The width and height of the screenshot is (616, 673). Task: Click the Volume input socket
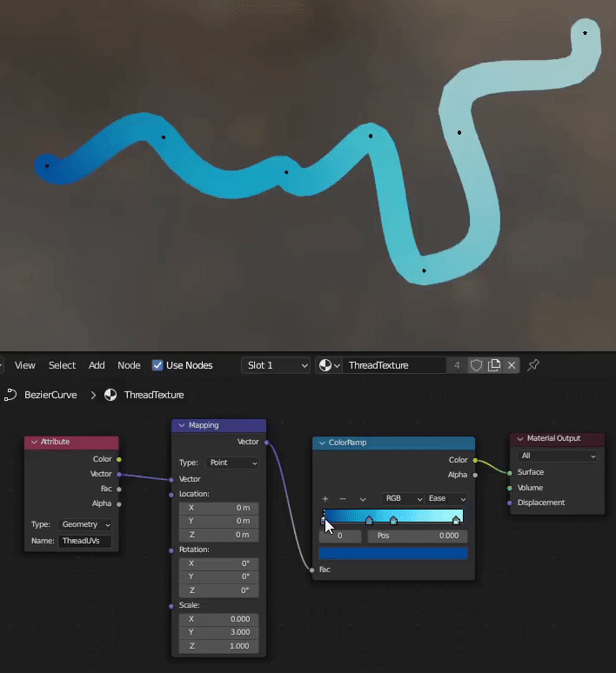coord(510,488)
